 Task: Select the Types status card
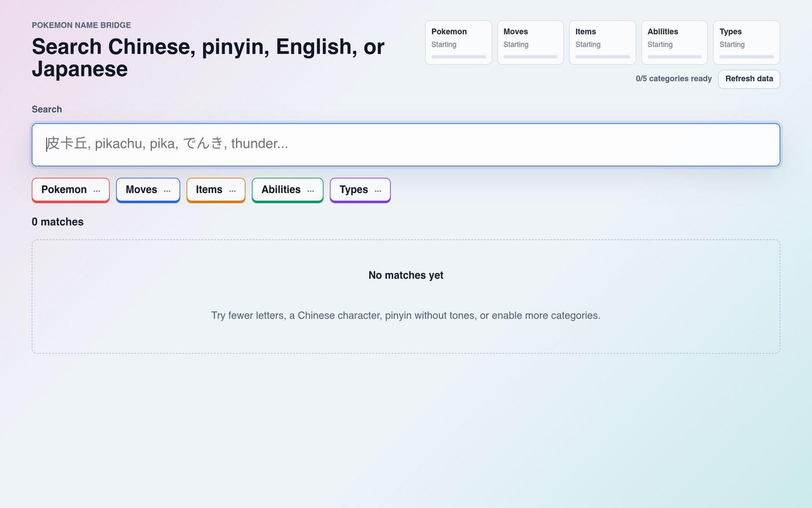(746, 42)
